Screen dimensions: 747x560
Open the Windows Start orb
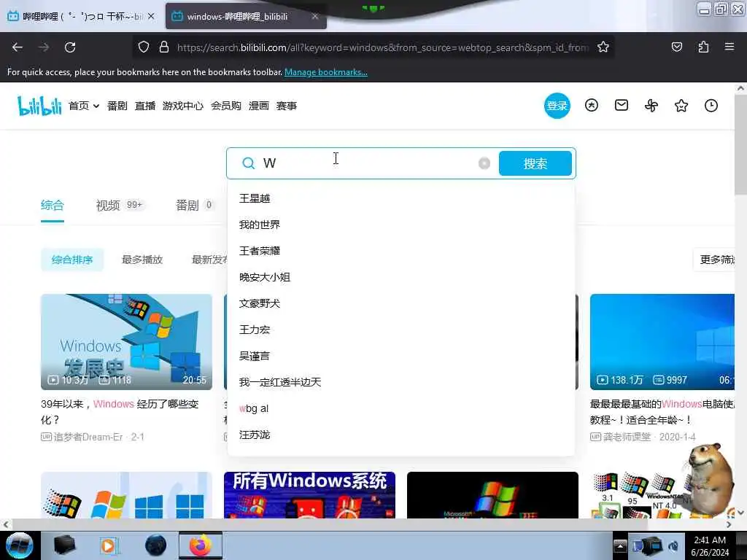pos(20,545)
